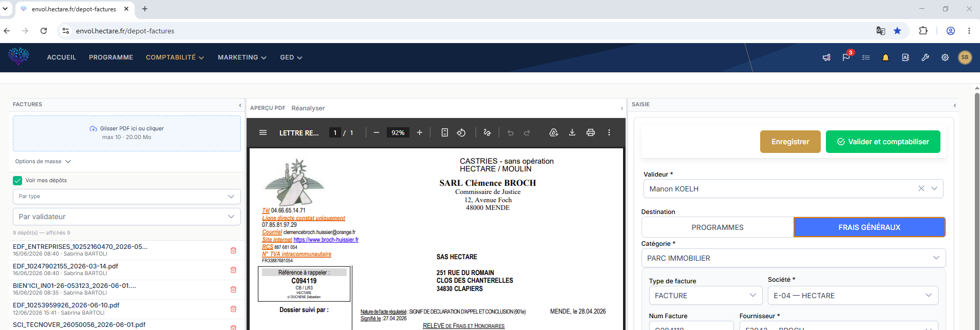Rotate the PDF counterclockwise
This screenshot has width=980, height=330.
(x=461, y=132)
